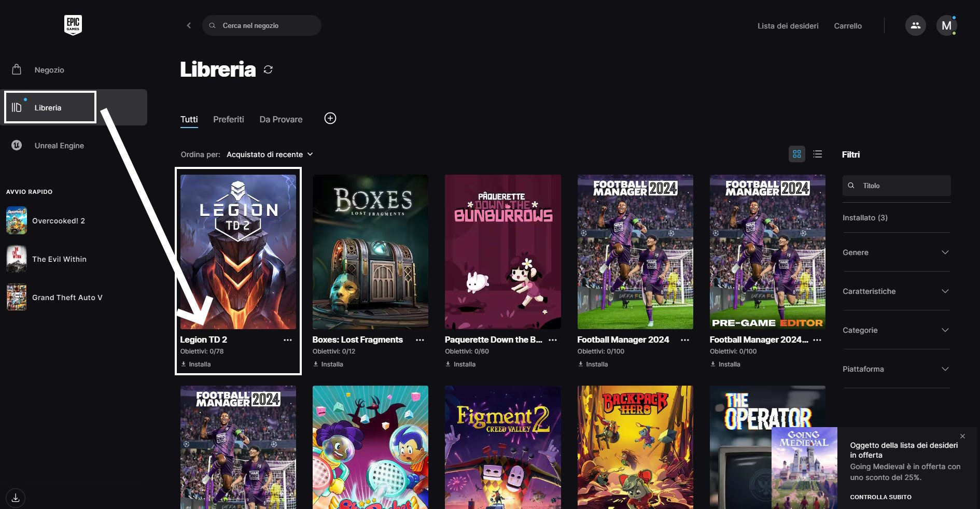The image size is (980, 509).
Task: Open options for Football Manager 2024 Editor
Action: click(x=817, y=340)
